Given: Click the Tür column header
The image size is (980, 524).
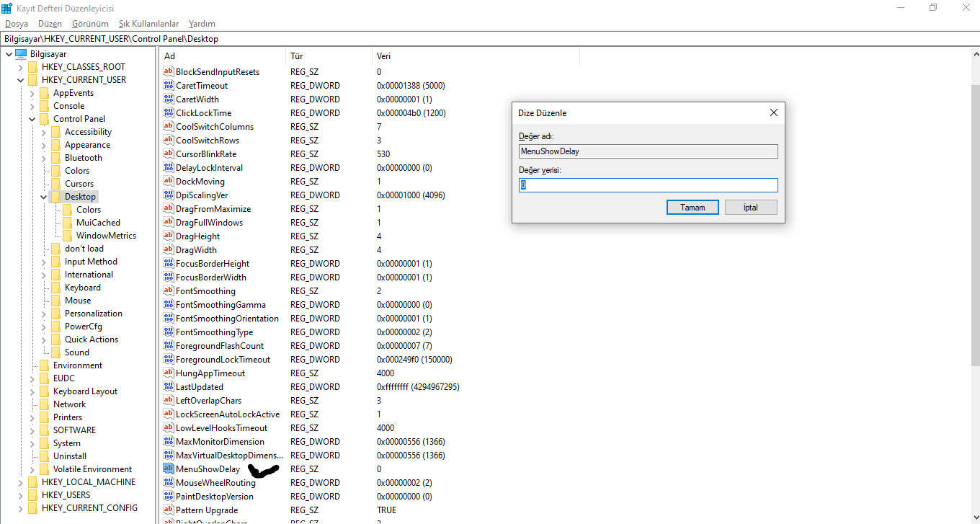Looking at the screenshot, I should click(x=329, y=56).
